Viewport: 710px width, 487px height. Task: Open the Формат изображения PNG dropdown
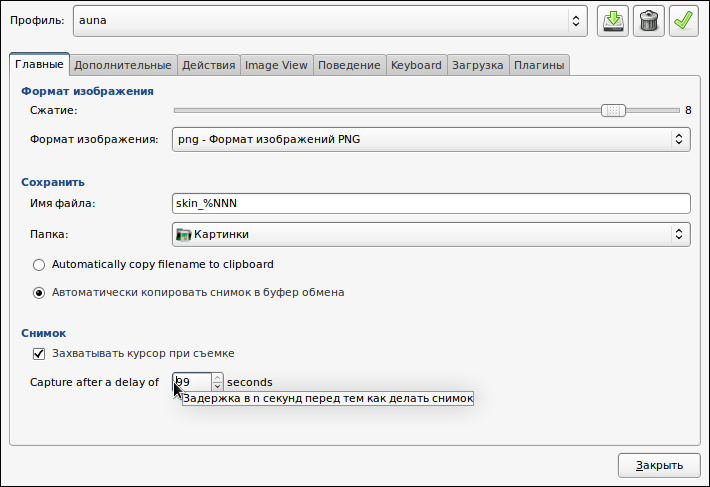(x=431, y=139)
